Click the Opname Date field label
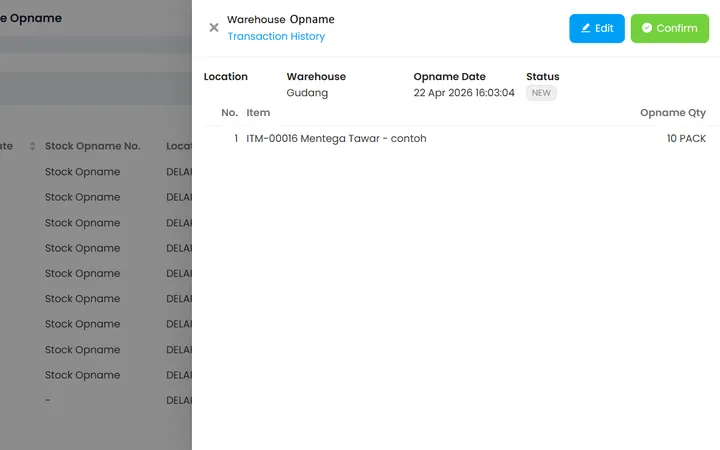The image size is (720, 450). (x=449, y=77)
